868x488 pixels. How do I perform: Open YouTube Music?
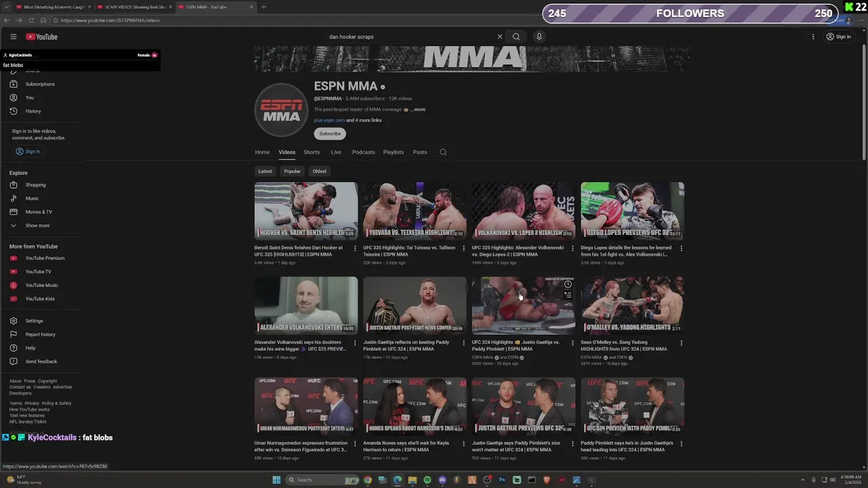tap(41, 285)
